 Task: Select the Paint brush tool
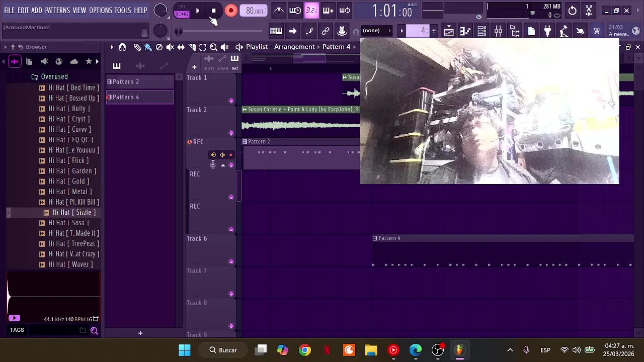[148, 47]
